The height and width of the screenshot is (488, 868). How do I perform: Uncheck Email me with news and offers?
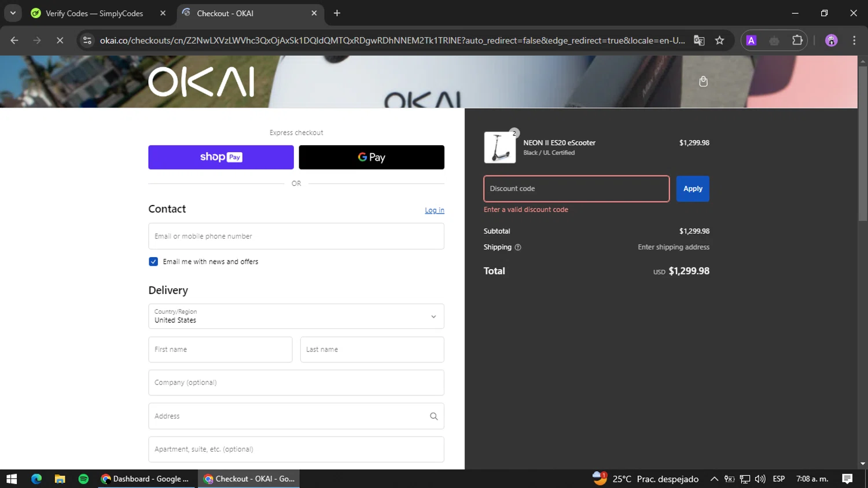pos(153,262)
